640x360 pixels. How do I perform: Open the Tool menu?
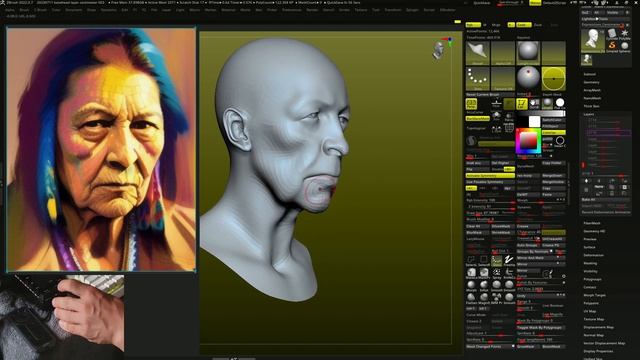[x=376, y=10]
